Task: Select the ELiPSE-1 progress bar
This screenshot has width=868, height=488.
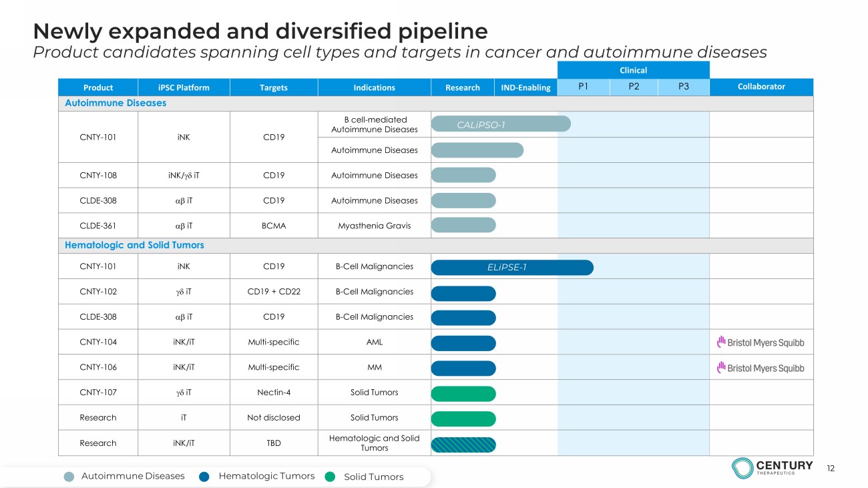Action: (x=512, y=267)
